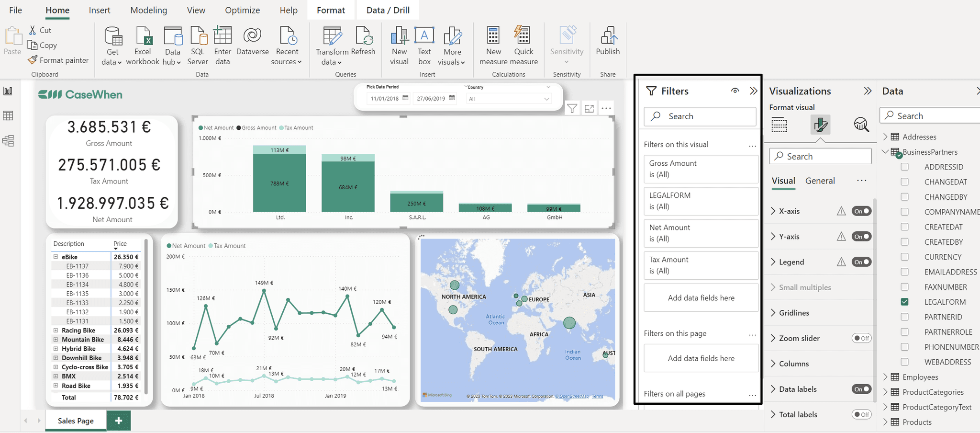Click the Publish icon

click(607, 43)
